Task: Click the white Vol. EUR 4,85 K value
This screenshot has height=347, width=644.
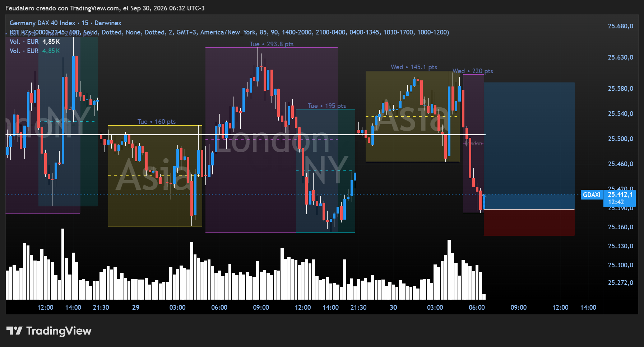Action: (51, 42)
